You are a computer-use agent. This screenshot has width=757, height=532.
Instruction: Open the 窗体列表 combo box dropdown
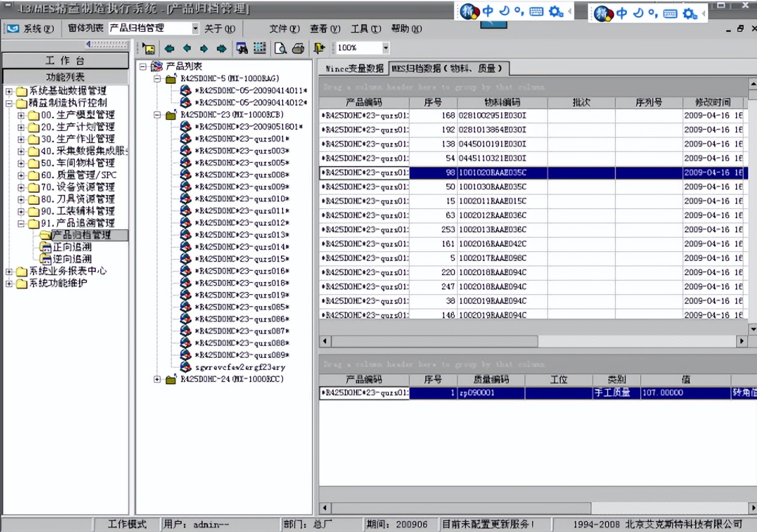pos(195,28)
